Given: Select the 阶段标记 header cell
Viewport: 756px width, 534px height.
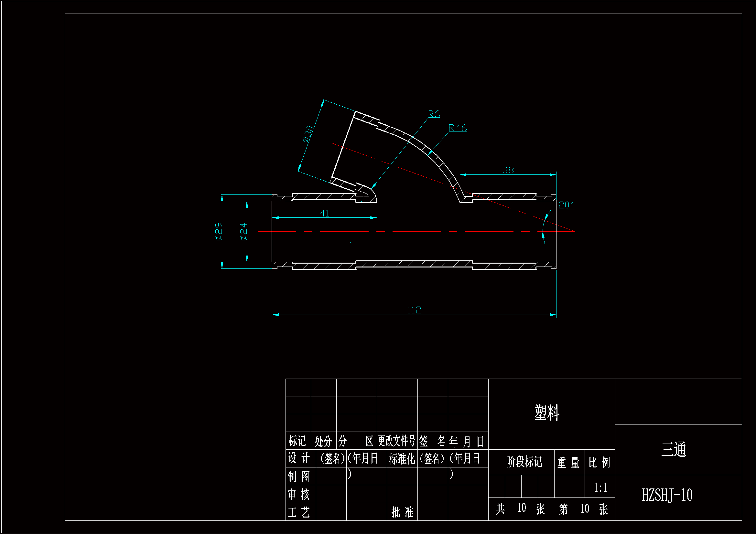Looking at the screenshot, I should [524, 462].
